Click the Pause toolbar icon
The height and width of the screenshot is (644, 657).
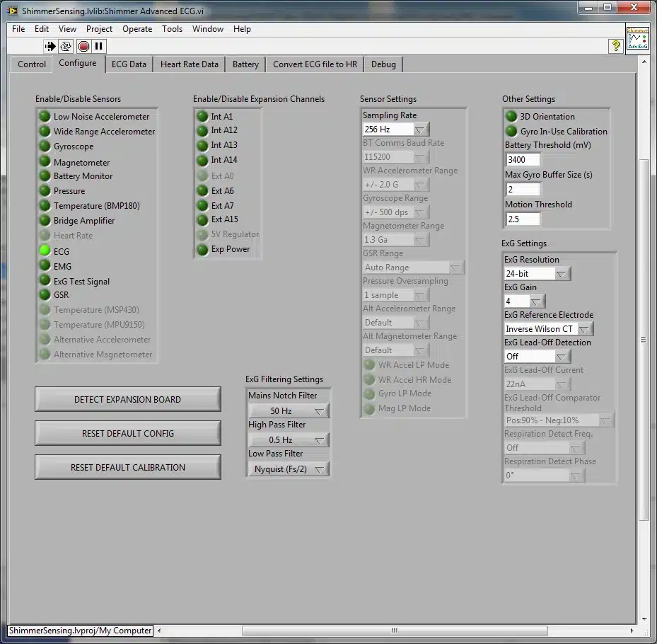point(99,46)
